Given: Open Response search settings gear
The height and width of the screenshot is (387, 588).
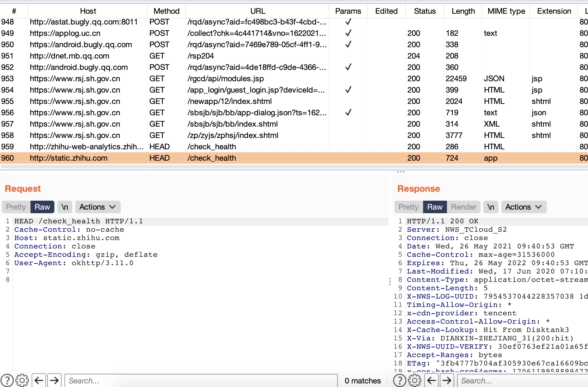Looking at the screenshot, I should pyautogui.click(x=415, y=380).
